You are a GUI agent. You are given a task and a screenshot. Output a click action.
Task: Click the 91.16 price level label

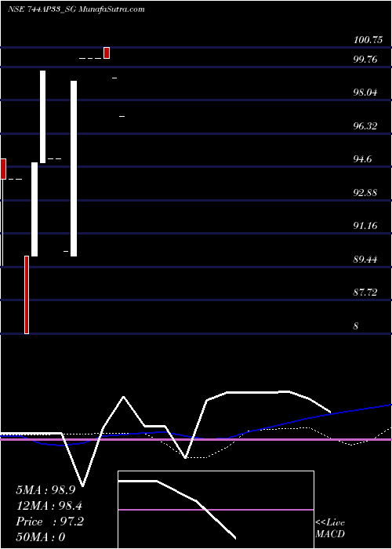point(365,226)
